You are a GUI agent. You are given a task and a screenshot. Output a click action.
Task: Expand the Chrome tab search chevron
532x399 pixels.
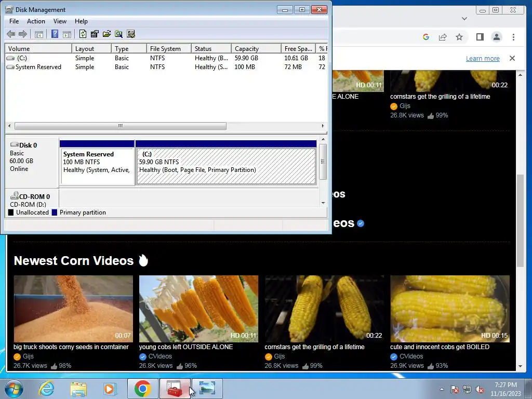464,19
